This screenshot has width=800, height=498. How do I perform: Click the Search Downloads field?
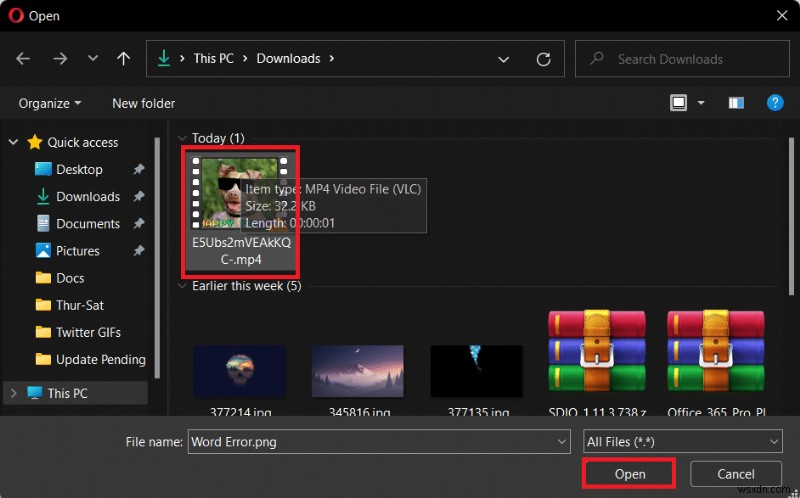(x=682, y=59)
